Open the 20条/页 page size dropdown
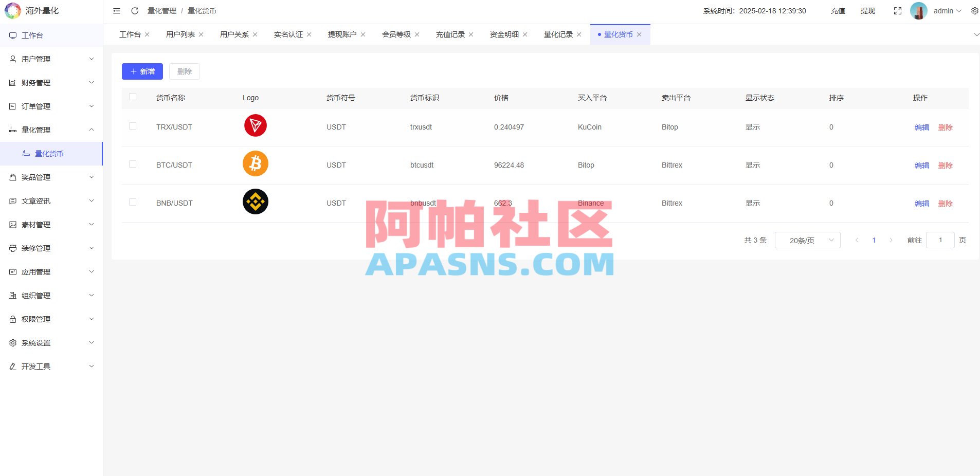The width and height of the screenshot is (980, 476). [x=807, y=240]
